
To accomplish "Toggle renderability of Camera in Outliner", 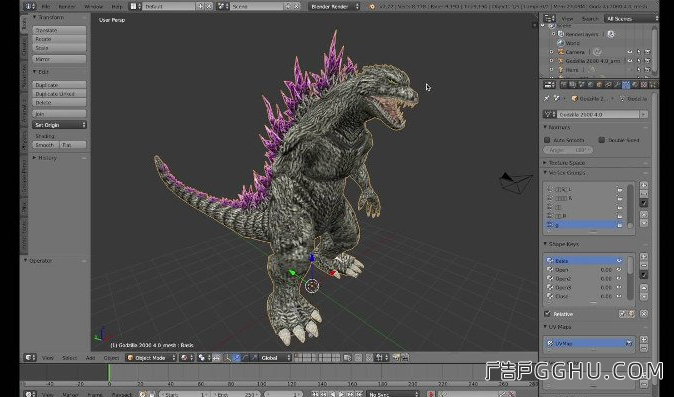I will (647, 52).
